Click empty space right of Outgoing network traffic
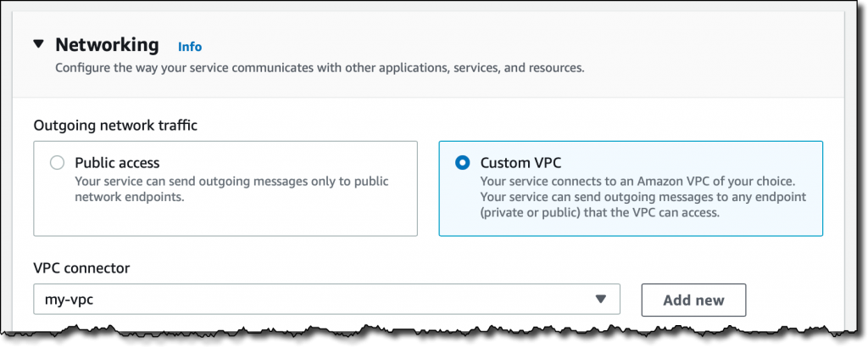Screen dimensions: 868x348 [509, 125]
